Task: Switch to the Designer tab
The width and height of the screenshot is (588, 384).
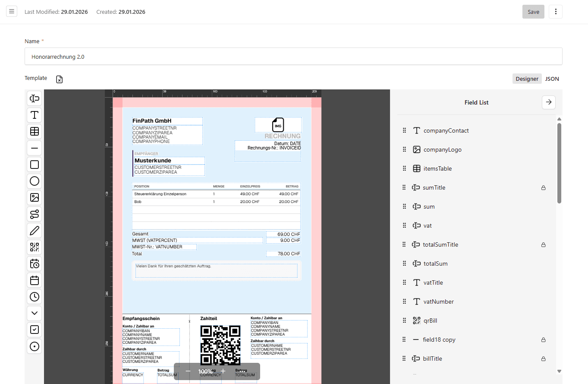Action: pos(527,79)
